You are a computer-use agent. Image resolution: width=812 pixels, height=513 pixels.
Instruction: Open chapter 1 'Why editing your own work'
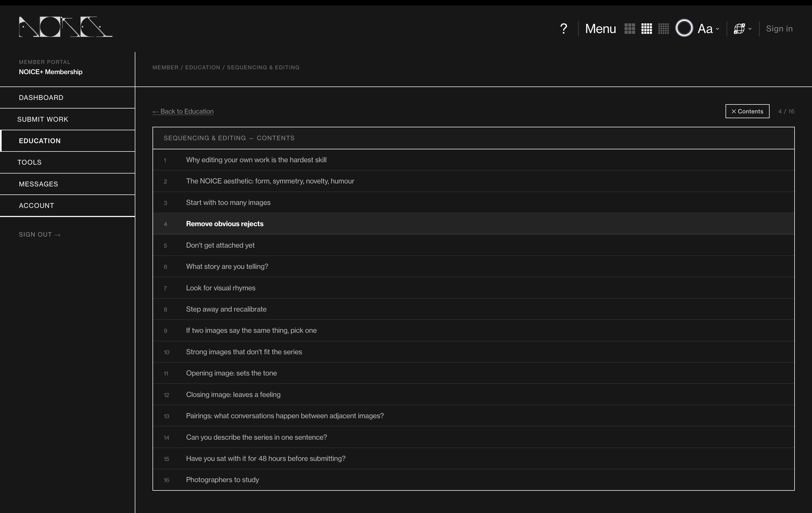click(x=473, y=160)
